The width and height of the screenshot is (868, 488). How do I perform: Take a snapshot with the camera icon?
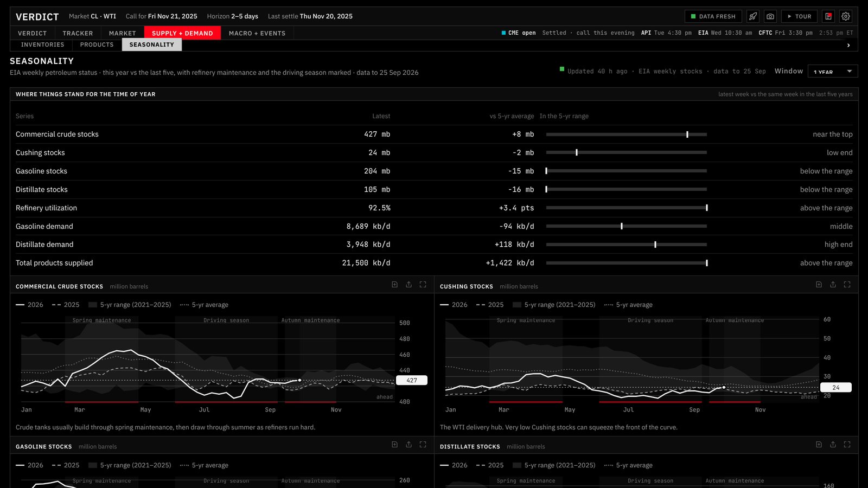pos(770,16)
